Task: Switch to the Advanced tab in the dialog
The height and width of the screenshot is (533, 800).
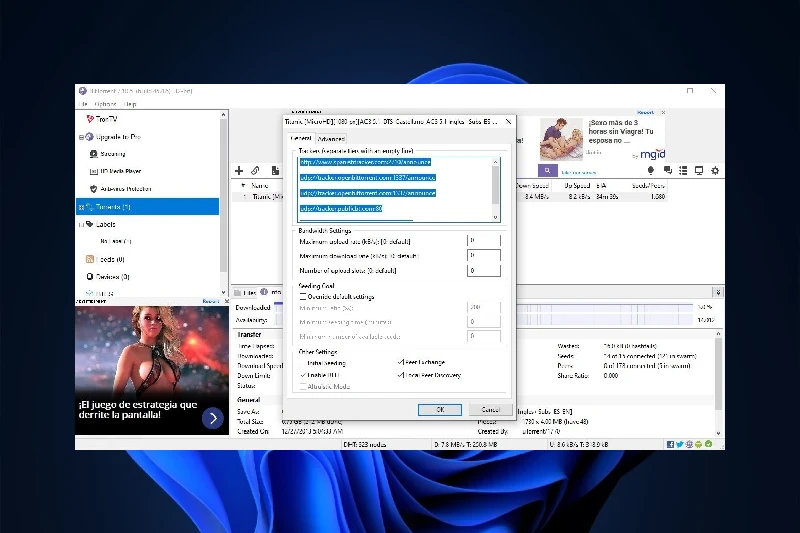Action: click(x=331, y=139)
